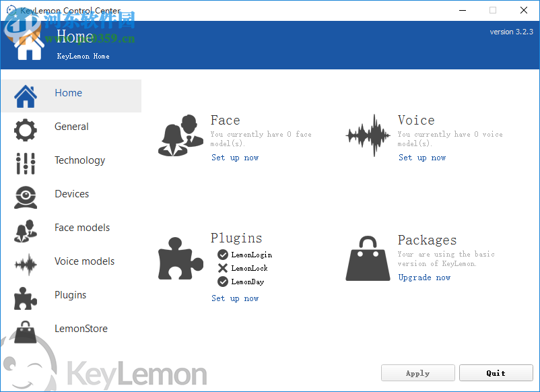The height and width of the screenshot is (392, 540).
Task: Toggle the LemonLogin plugin
Action: point(222,255)
